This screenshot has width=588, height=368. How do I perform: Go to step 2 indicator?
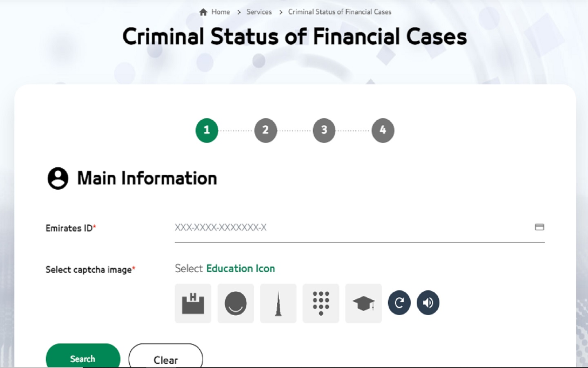(265, 130)
